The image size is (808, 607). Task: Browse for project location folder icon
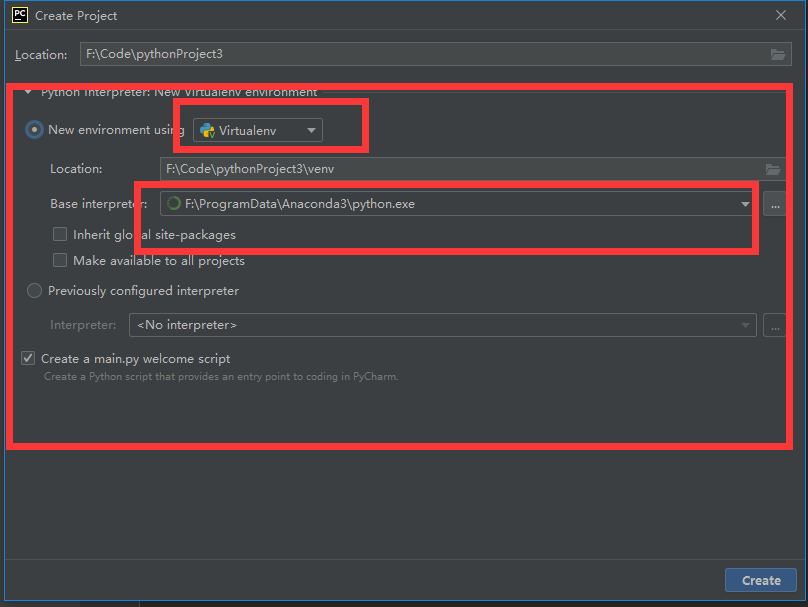(x=778, y=54)
